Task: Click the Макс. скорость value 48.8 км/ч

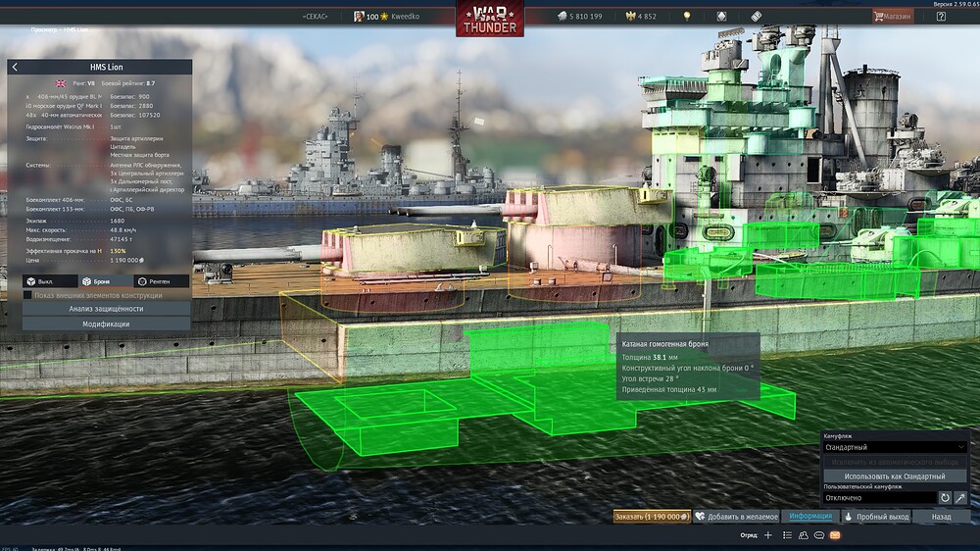Action: click(x=123, y=230)
